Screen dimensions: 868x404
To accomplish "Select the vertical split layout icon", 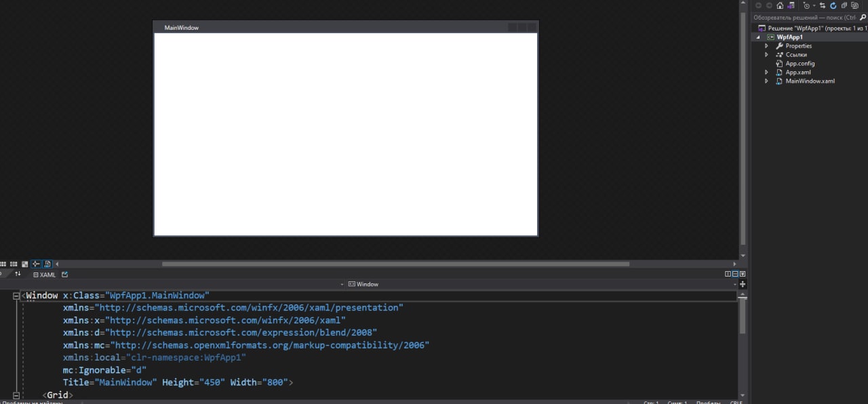I will coord(728,274).
